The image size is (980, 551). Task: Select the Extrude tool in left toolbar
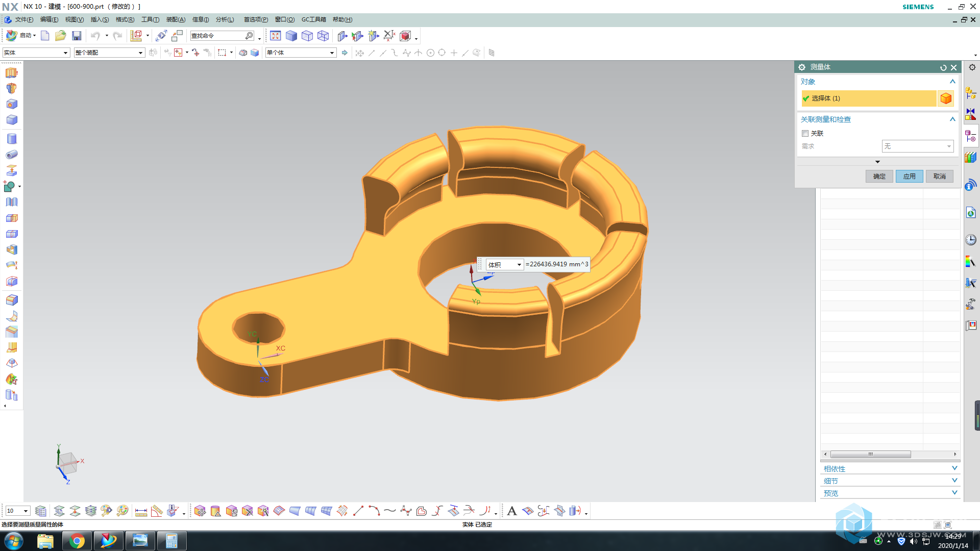point(12,73)
